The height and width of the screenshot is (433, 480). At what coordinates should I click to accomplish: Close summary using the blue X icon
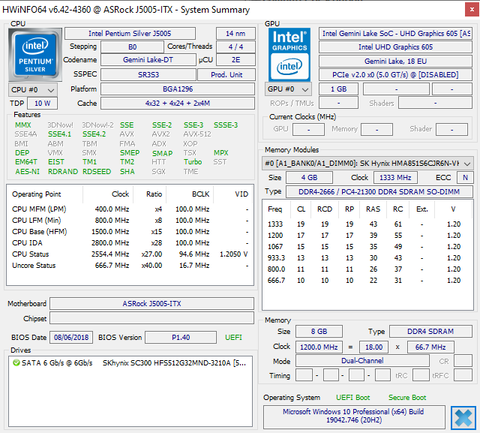tap(463, 418)
